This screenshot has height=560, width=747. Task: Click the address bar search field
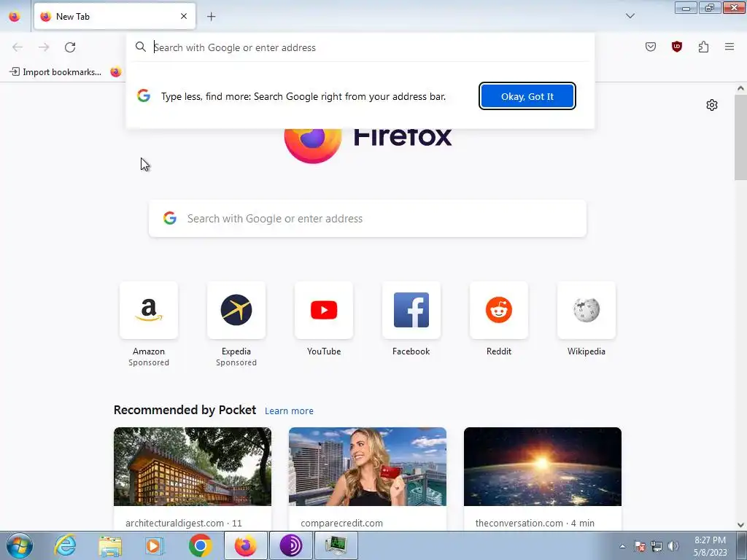[x=360, y=47]
